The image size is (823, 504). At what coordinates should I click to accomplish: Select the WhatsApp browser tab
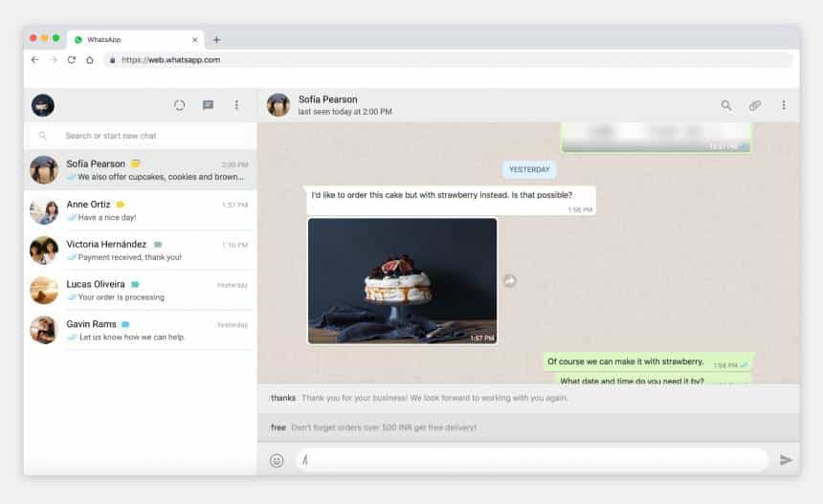pyautogui.click(x=137, y=40)
